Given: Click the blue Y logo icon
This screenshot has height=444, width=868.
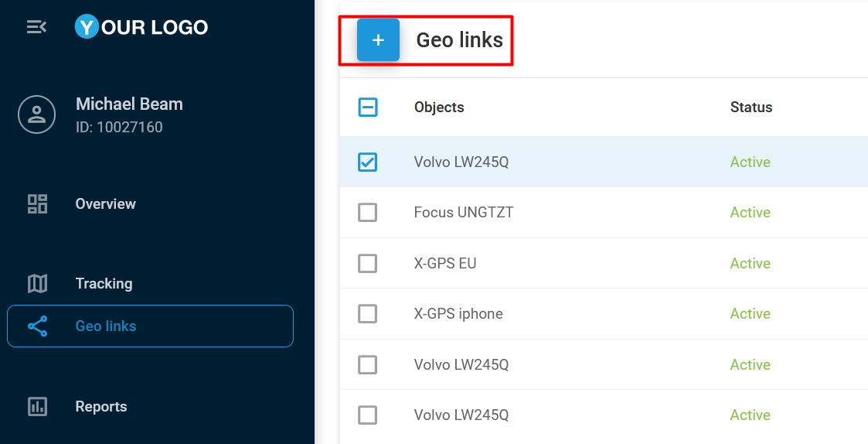Looking at the screenshot, I should (x=87, y=27).
